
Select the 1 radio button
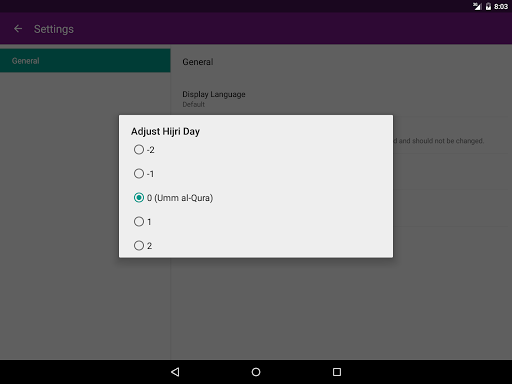(x=139, y=222)
